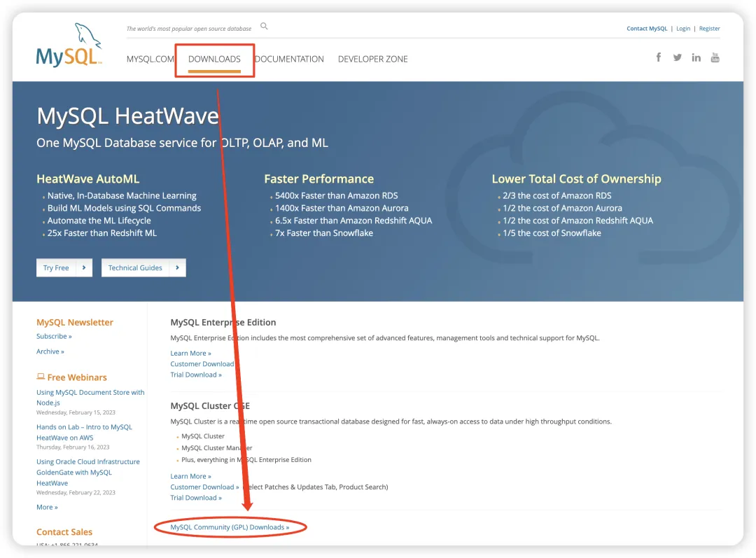Screen dimensions: 756x558
Task: Click the HeatWave AutoML heading
Action: coord(87,179)
